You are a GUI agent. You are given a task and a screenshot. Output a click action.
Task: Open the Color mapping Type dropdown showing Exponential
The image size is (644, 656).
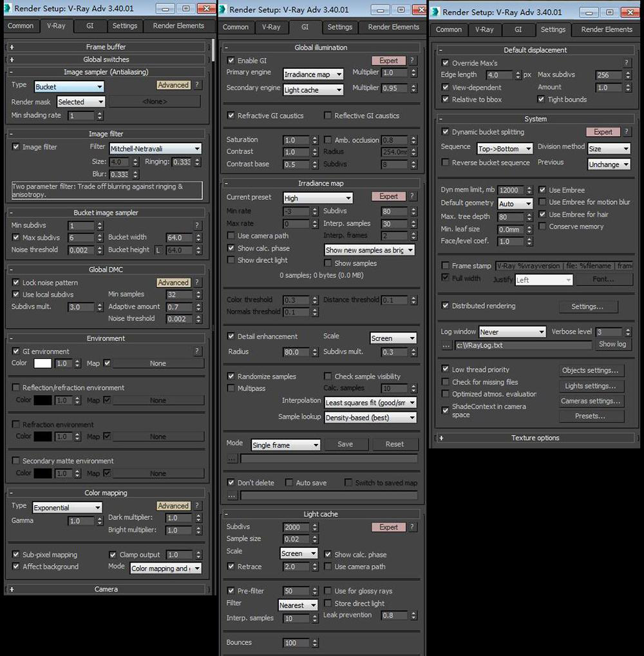(x=68, y=508)
